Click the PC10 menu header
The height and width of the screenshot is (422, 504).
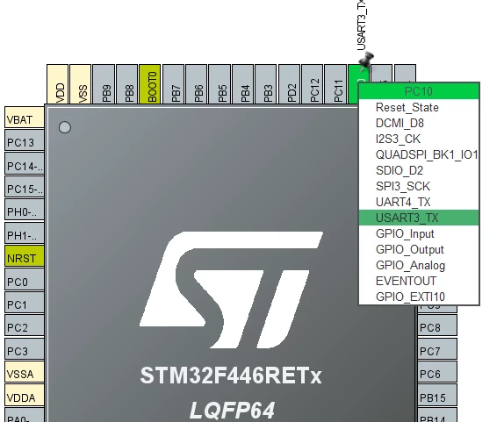419,91
